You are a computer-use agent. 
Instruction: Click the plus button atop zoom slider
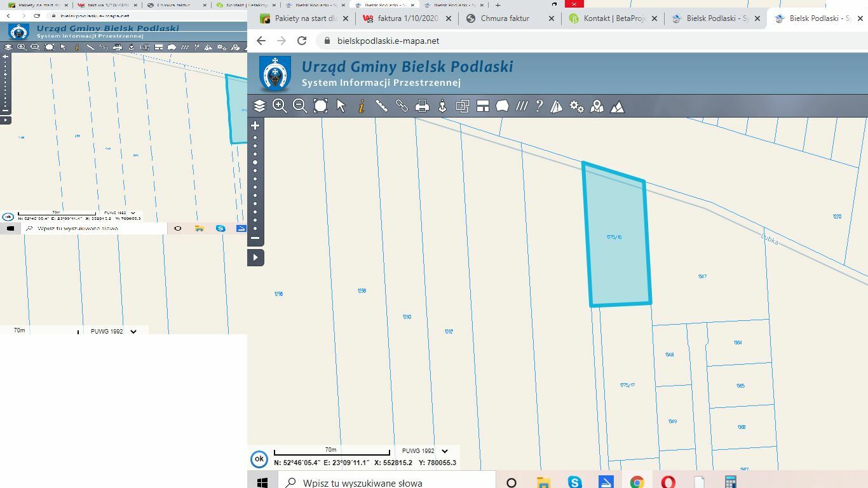[x=255, y=126]
